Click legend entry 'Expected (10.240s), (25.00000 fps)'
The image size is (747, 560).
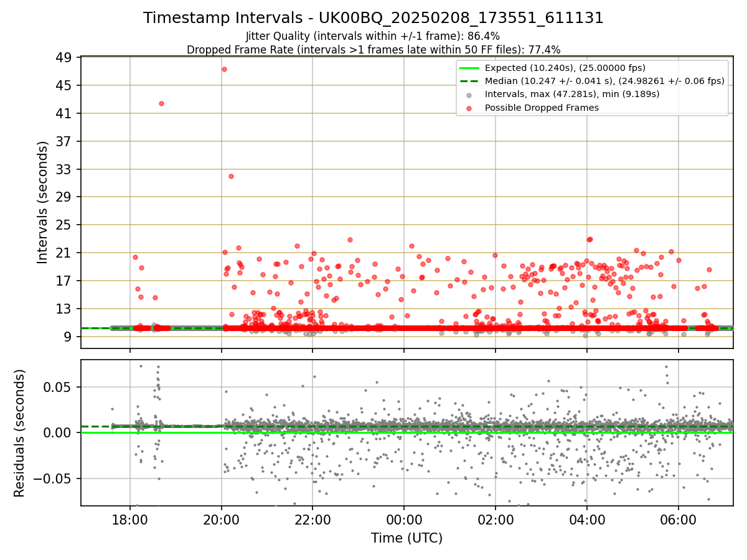[565, 68]
